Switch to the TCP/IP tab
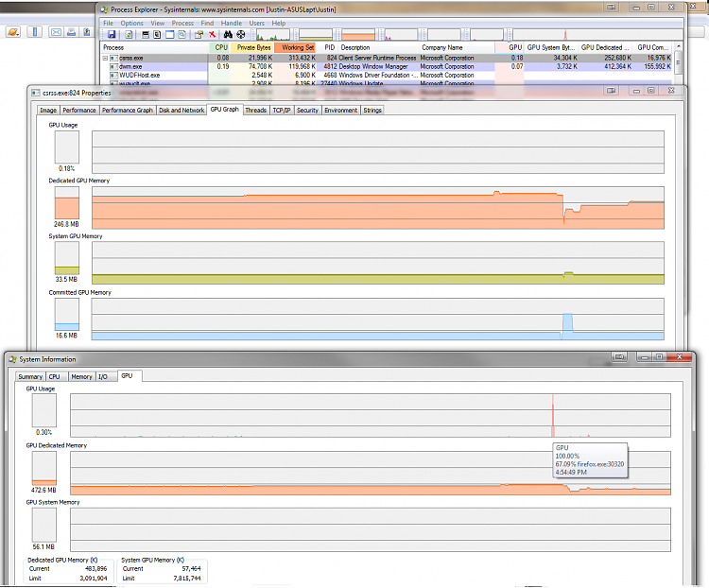The height and width of the screenshot is (588, 709). tap(282, 110)
